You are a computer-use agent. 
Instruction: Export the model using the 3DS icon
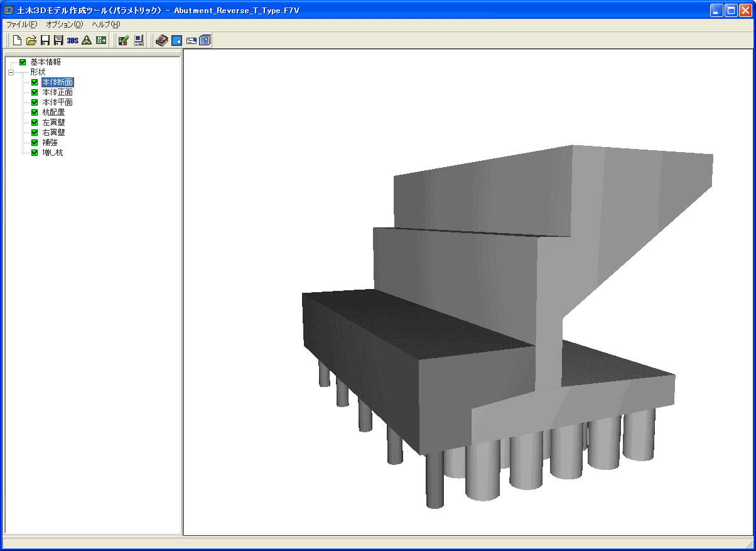(73, 41)
